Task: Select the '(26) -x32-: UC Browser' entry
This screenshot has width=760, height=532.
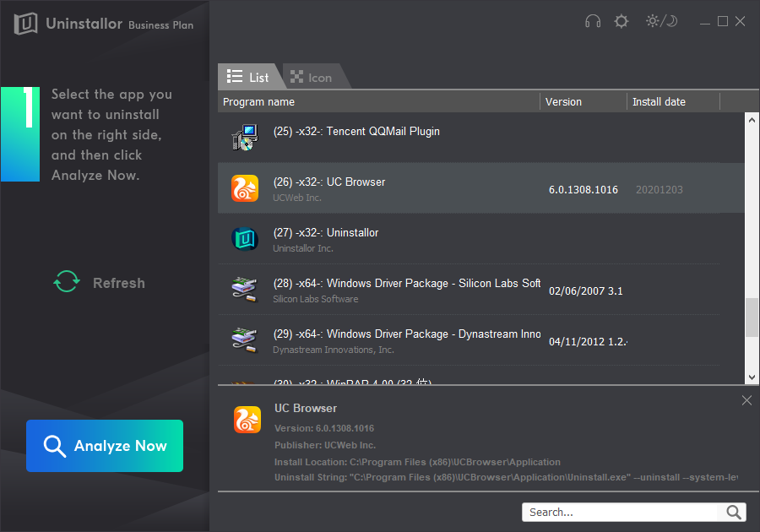Action: [329, 182]
